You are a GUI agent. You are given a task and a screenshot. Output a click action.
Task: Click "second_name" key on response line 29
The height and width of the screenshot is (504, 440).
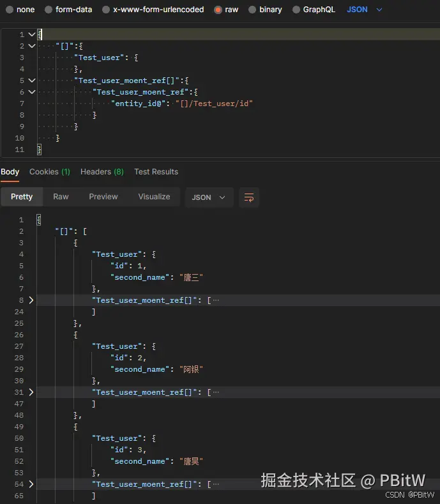[140, 369]
